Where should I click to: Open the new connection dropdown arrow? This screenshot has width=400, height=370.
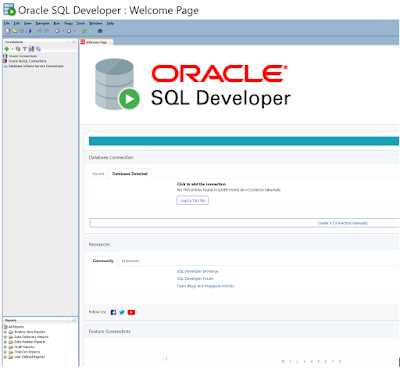pyautogui.click(x=12, y=49)
